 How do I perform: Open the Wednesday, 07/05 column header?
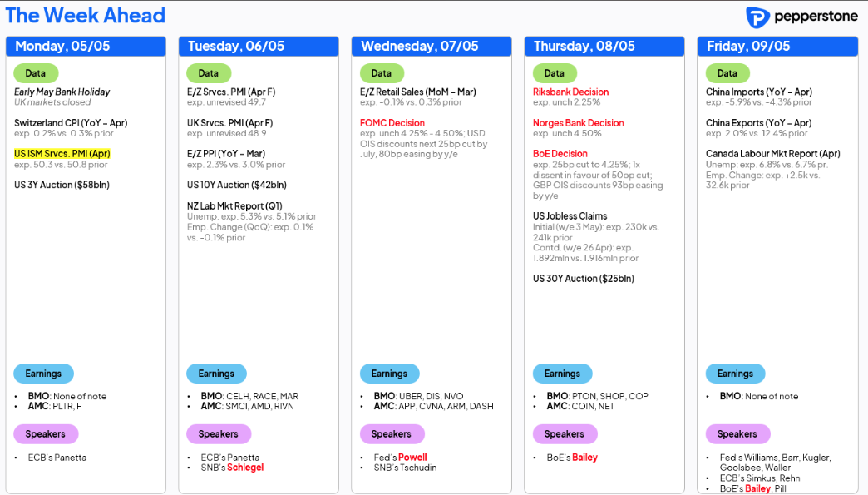(x=432, y=47)
